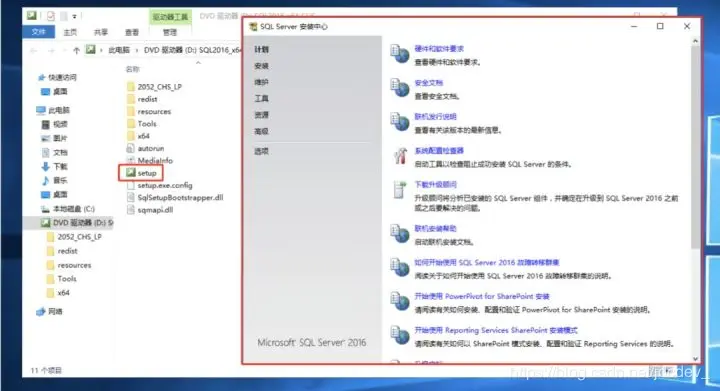Viewport: 720px width, 391px height.
Task: Click the Explorer Back arrow
Action: (34, 50)
